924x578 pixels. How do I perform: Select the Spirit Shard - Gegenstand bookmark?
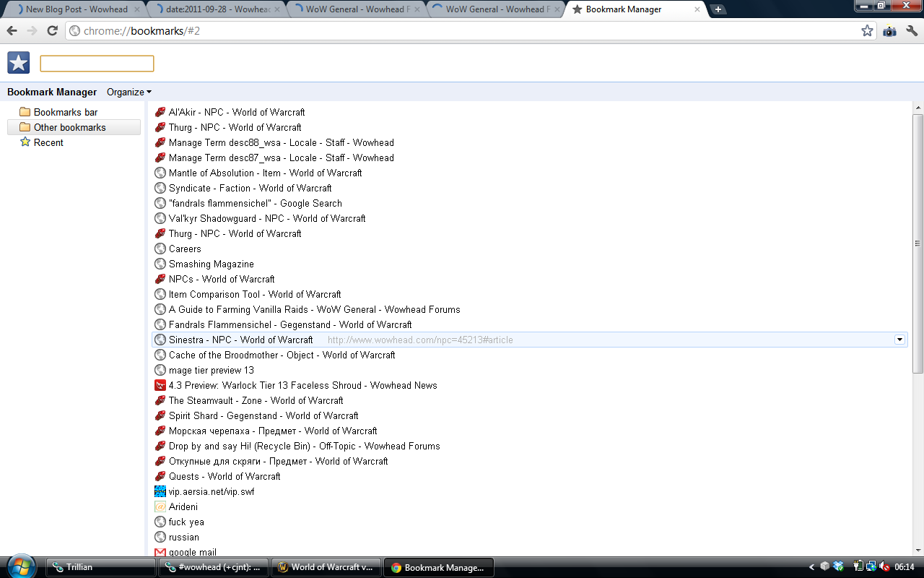tap(530, 415)
